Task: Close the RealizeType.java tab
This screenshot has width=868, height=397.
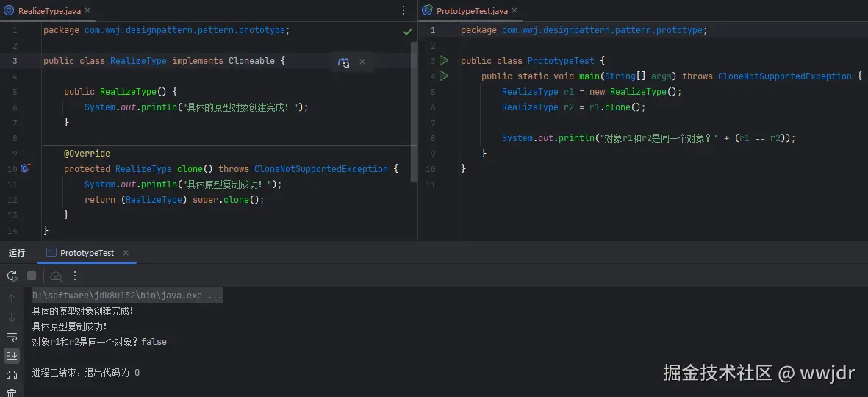Action: coord(87,10)
